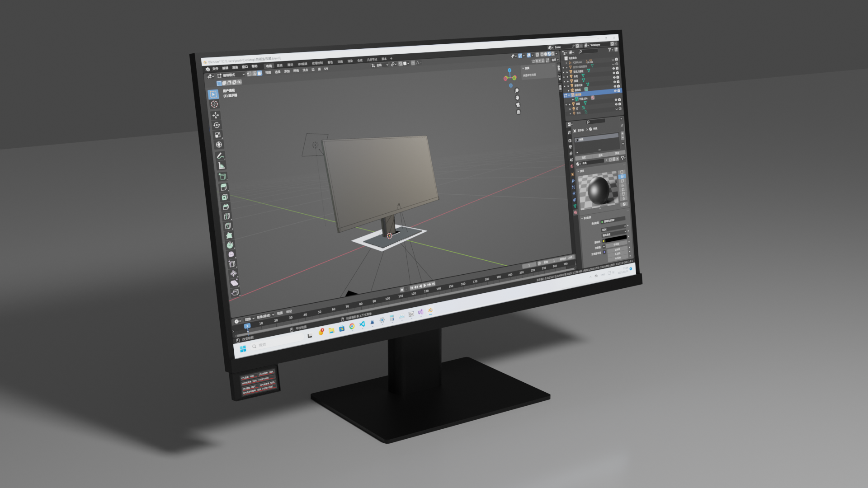Click the camera view icon in the viewport
The width and height of the screenshot is (868, 488).
(518, 105)
